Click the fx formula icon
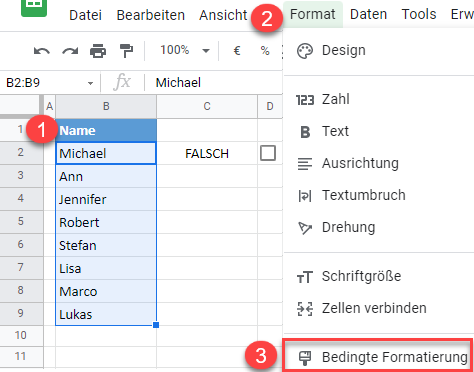 pos(122,82)
